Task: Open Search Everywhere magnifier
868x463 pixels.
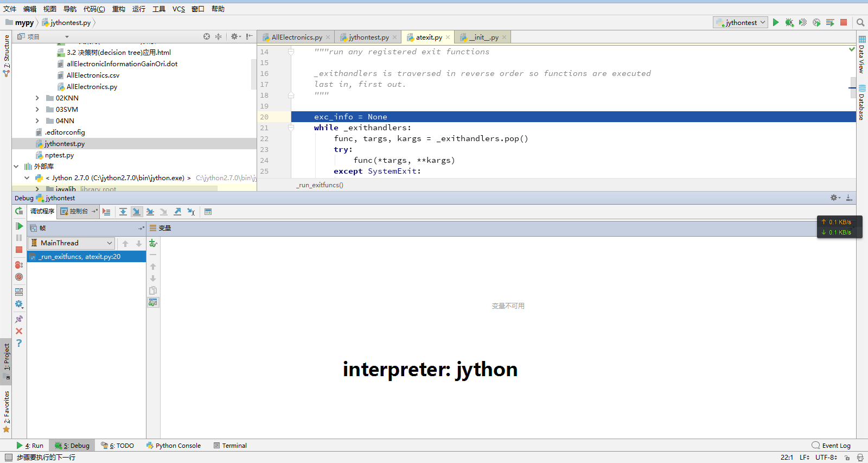Action: pyautogui.click(x=860, y=22)
